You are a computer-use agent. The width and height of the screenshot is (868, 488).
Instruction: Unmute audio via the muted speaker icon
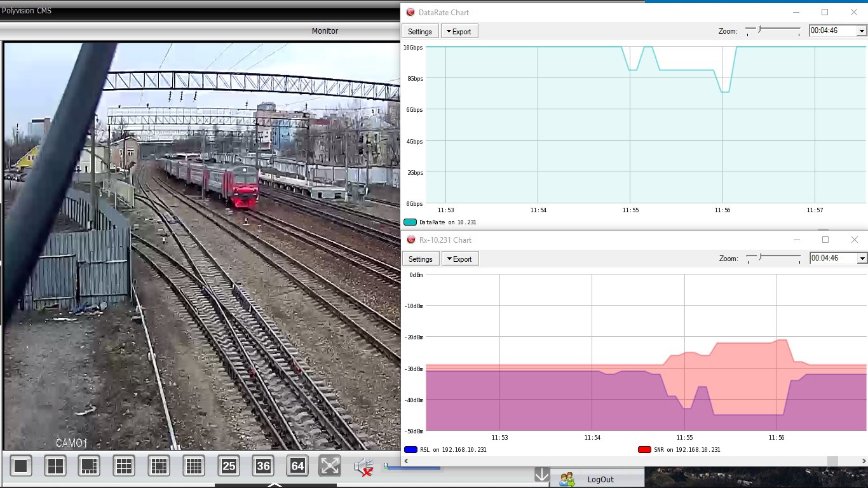(363, 467)
